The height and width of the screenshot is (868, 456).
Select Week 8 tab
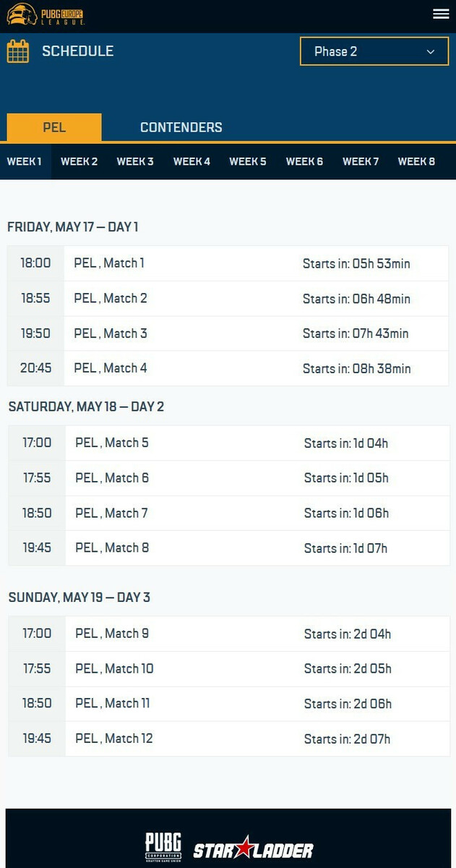point(416,161)
